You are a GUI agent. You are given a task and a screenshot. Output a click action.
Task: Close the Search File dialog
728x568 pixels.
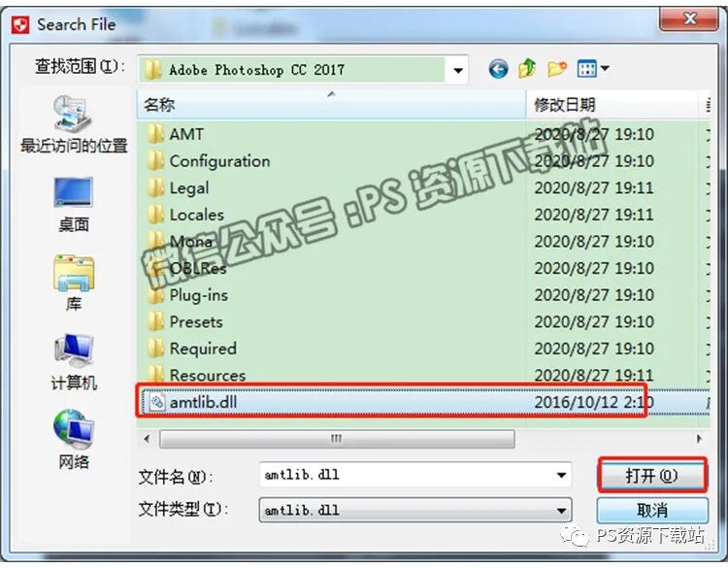[x=690, y=18]
